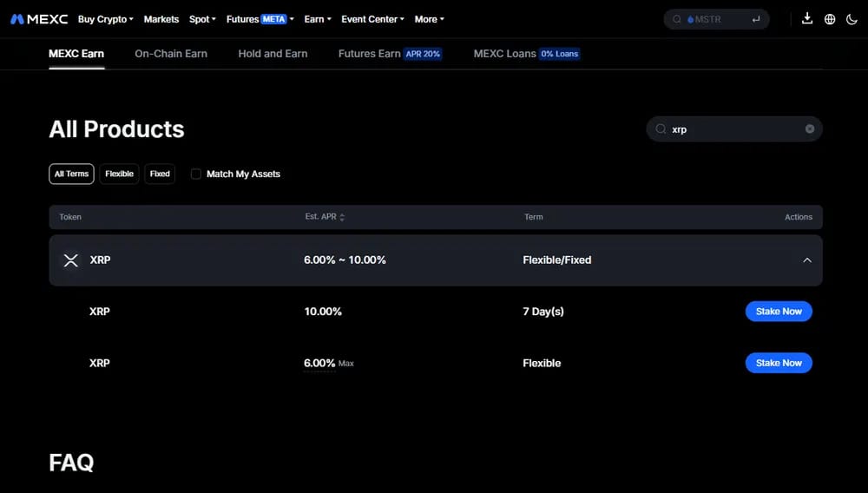This screenshot has width=868, height=493.
Task: Click the FAQ heading
Action: [71, 463]
